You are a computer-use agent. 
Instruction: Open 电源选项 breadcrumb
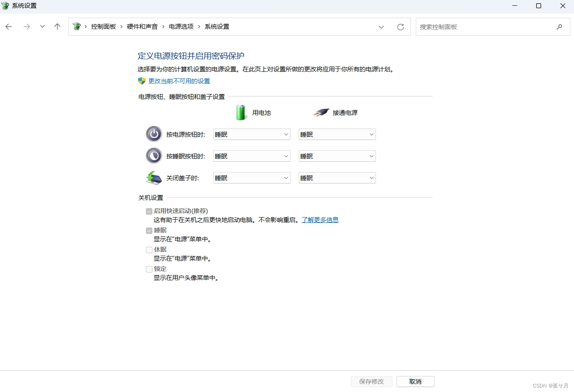[x=181, y=27]
